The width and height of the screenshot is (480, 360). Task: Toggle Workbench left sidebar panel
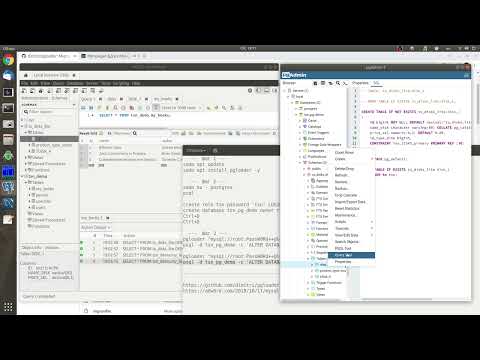(258, 91)
